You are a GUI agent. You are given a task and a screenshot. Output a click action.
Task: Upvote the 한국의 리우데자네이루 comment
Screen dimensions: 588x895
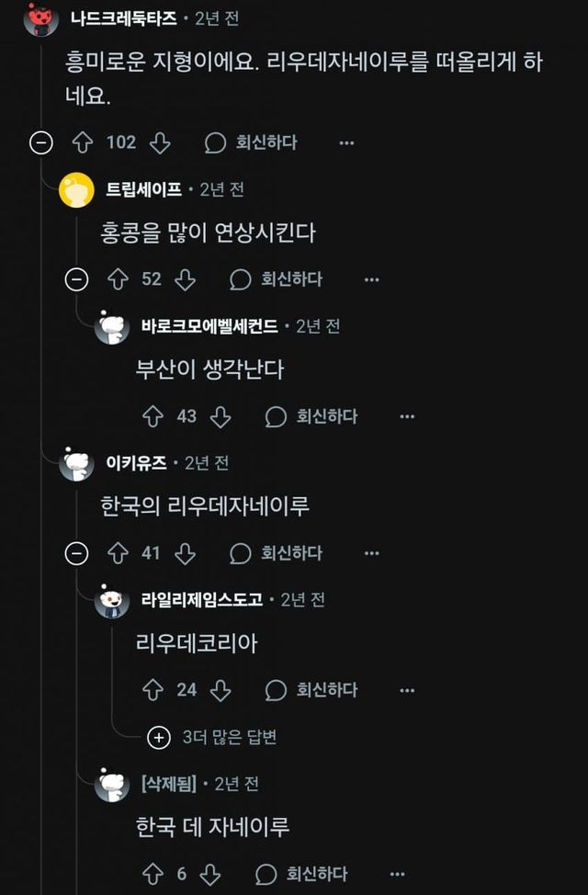[118, 553]
